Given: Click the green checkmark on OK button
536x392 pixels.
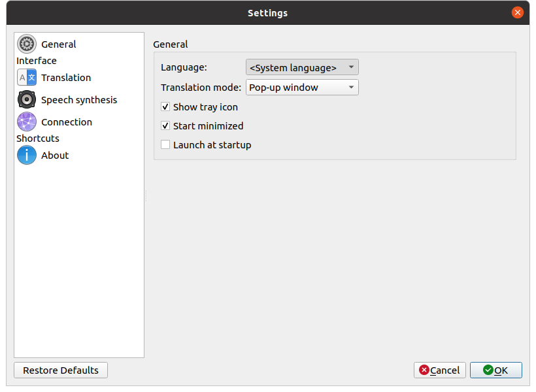Looking at the screenshot, I should pos(488,370).
